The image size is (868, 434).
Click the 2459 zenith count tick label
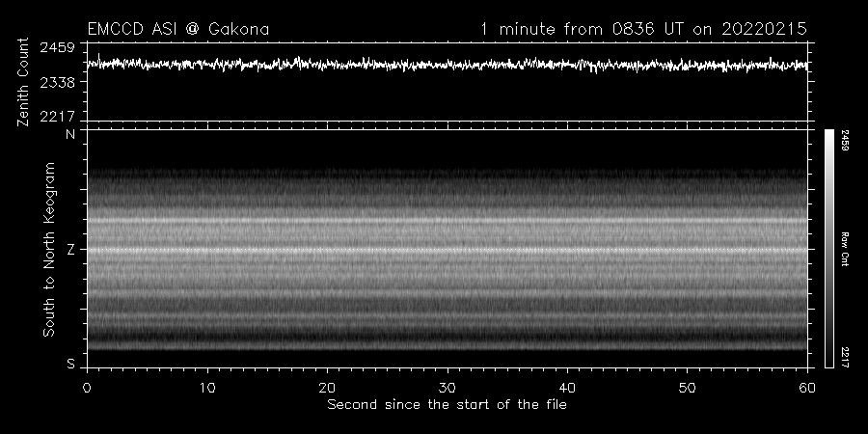[x=57, y=47]
